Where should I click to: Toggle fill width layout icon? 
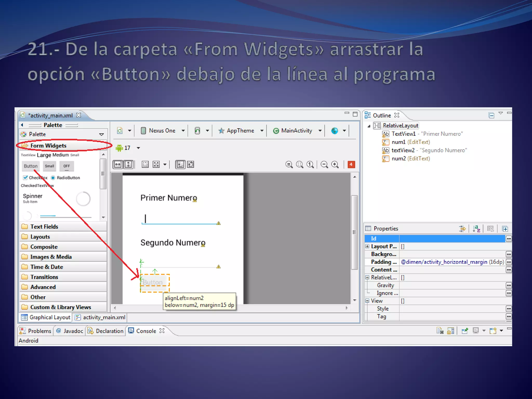[118, 164]
